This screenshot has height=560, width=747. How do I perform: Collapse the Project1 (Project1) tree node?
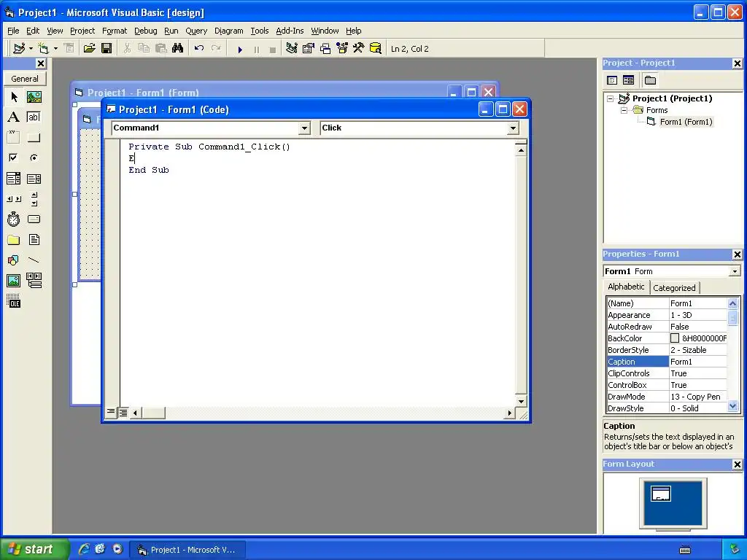[x=611, y=98]
